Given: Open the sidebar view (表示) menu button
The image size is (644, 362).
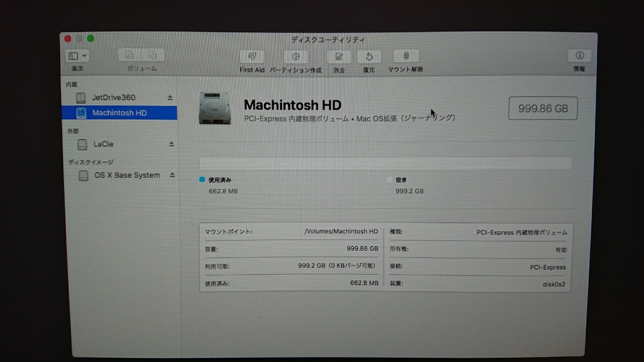Looking at the screenshot, I should [78, 56].
